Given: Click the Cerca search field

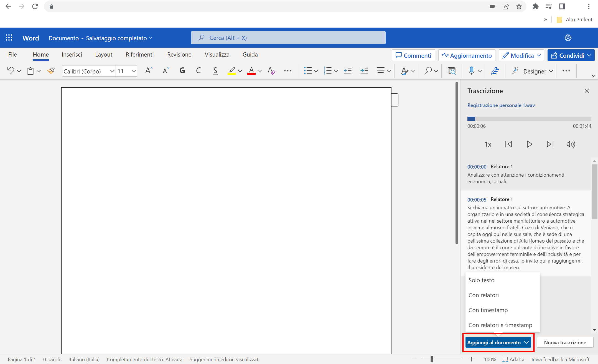Looking at the screenshot, I should click(x=288, y=38).
